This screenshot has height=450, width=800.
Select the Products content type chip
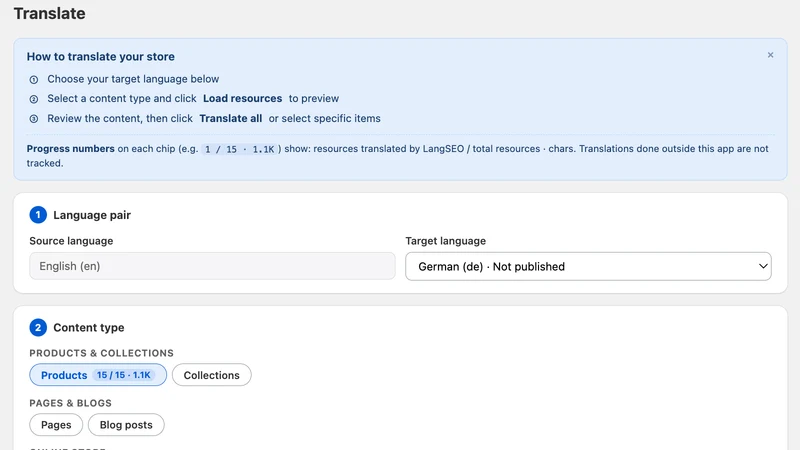pos(98,375)
